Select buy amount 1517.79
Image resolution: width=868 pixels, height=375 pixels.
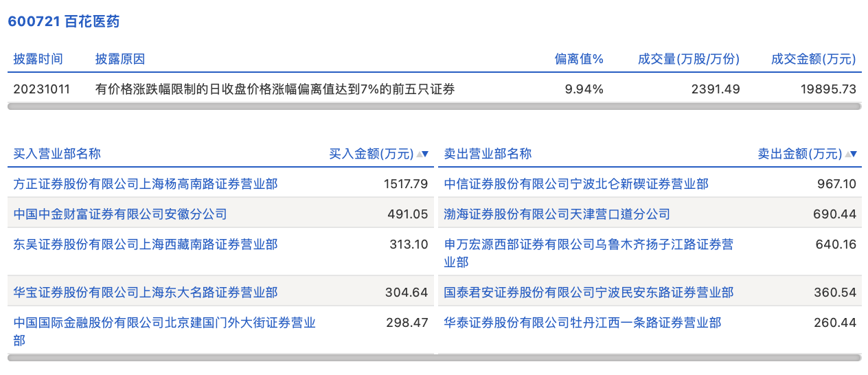tap(406, 184)
